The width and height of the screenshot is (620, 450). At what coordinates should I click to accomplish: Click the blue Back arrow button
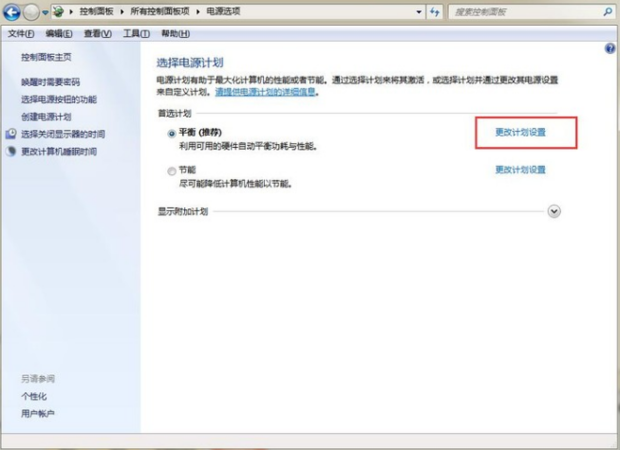point(12,12)
